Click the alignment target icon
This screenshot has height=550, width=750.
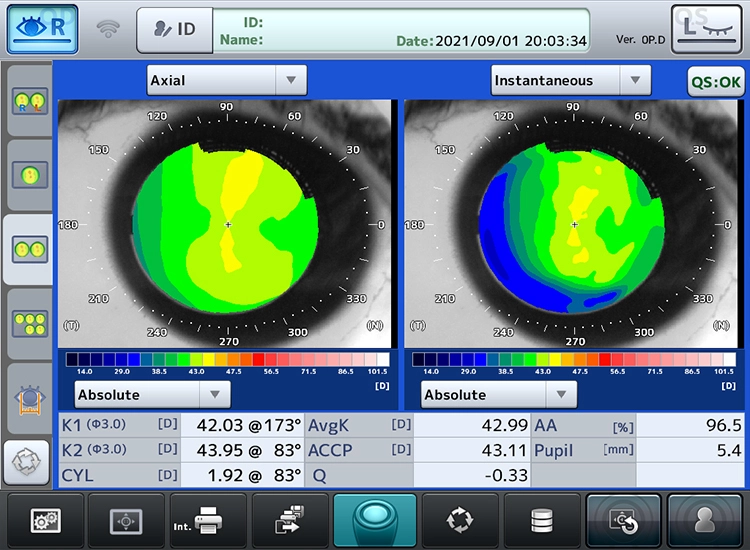coord(125,519)
